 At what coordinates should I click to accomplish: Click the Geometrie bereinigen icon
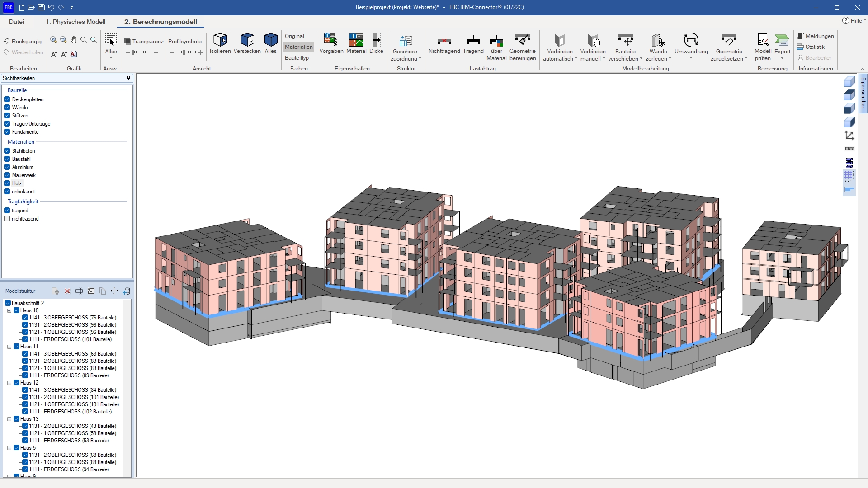pos(522,40)
